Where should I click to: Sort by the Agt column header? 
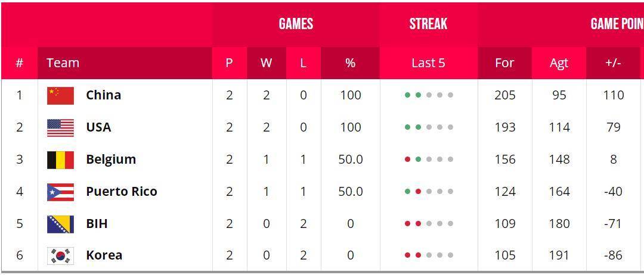pos(559,63)
